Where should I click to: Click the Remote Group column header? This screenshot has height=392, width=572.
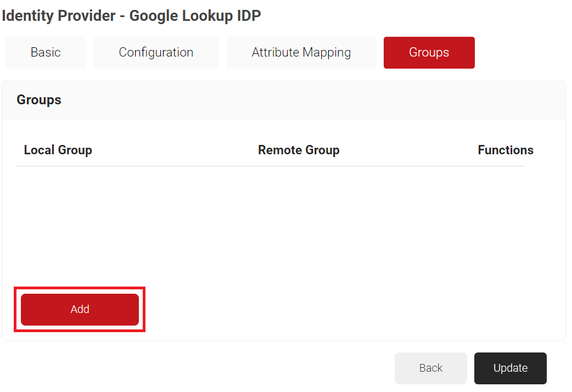[x=299, y=150]
